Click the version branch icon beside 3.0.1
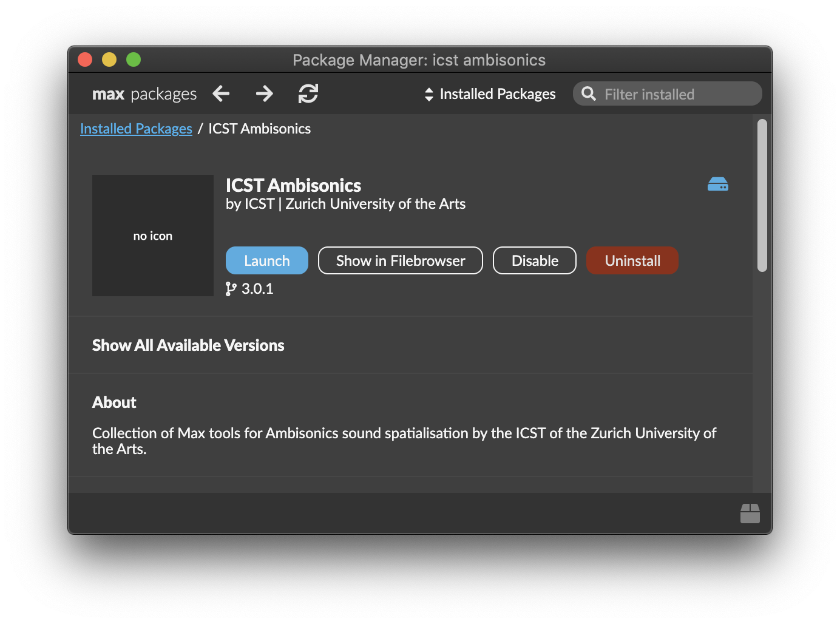This screenshot has height=624, width=840. (x=230, y=289)
